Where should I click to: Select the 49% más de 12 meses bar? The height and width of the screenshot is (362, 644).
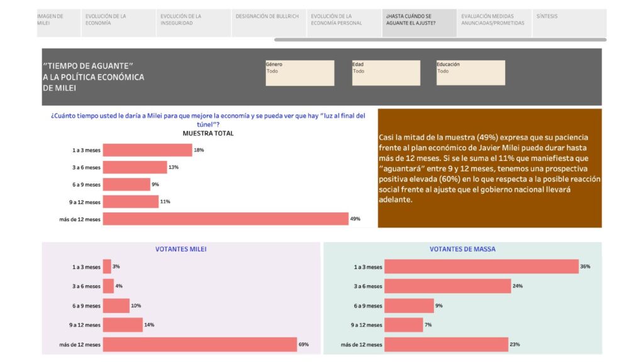(x=226, y=219)
